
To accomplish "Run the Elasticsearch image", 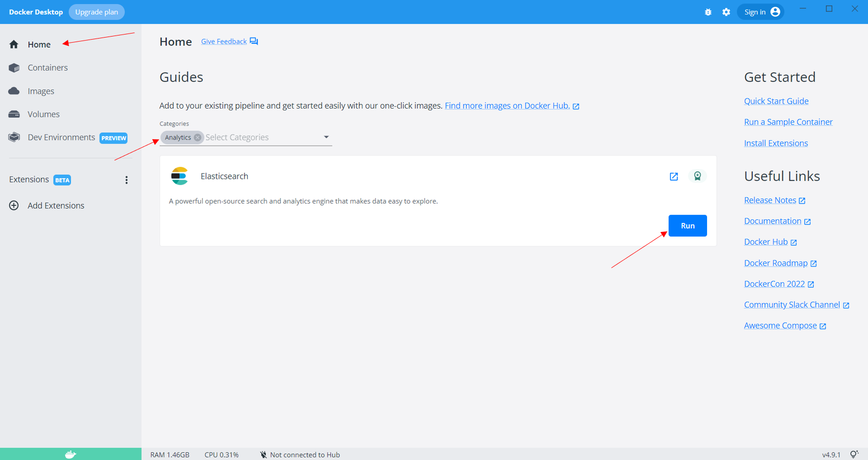I will click(687, 225).
